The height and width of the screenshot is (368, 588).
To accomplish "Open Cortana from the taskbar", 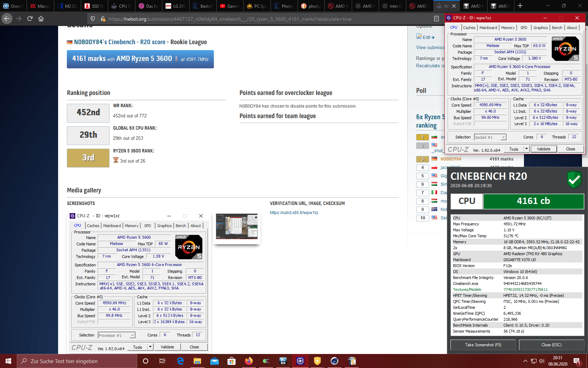I will (x=146, y=361).
